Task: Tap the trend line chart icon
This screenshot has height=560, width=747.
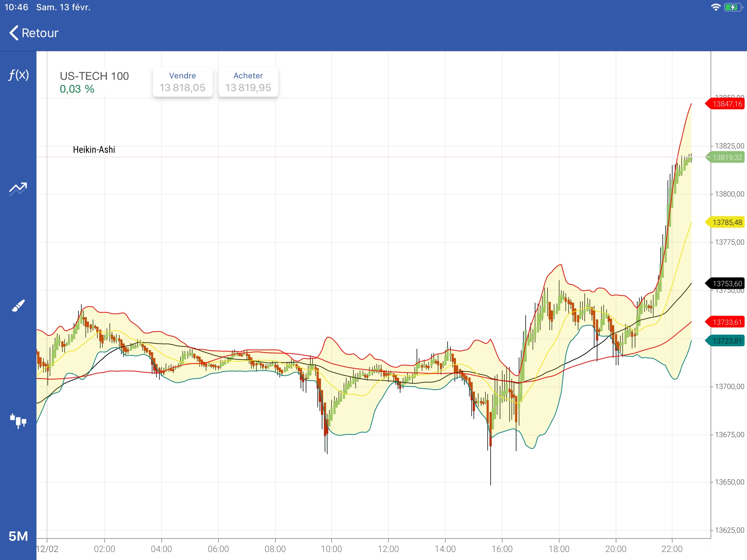Action: pyautogui.click(x=18, y=189)
